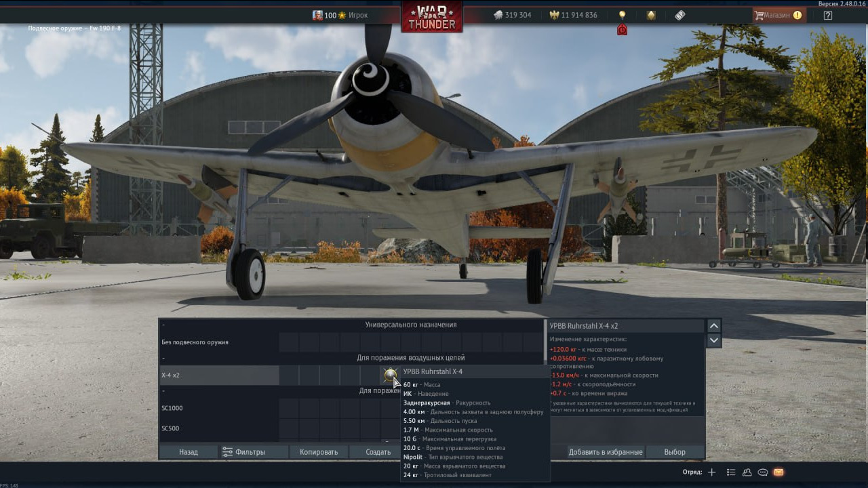Select the X-4 missile icon in pylon slot

coord(390,375)
